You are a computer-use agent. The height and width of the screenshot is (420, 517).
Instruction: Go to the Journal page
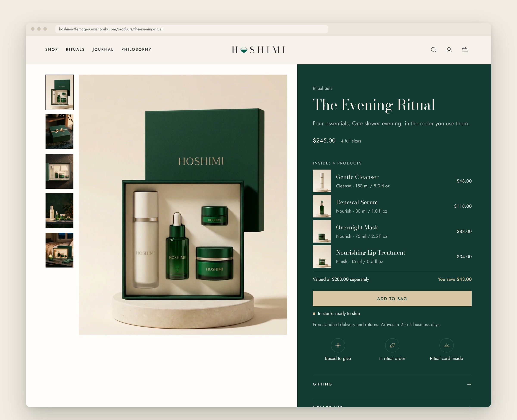coord(103,49)
